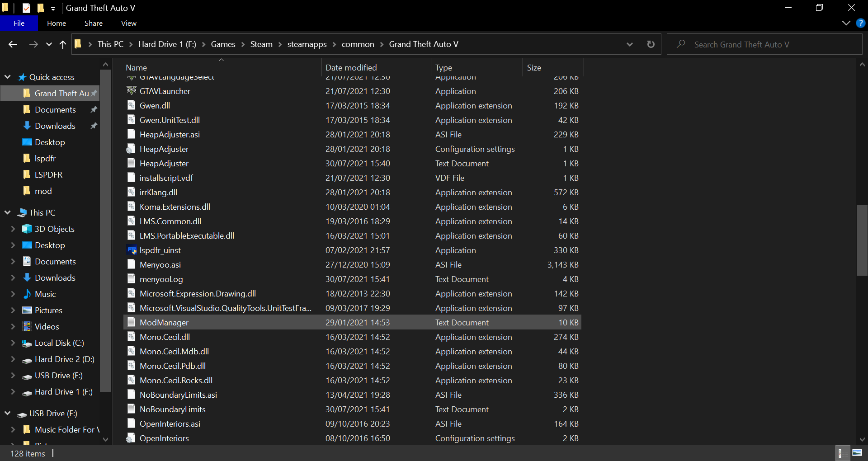Click the file list vertical scrollbar thumb
Image resolution: width=868 pixels, height=461 pixels.
[862, 240]
